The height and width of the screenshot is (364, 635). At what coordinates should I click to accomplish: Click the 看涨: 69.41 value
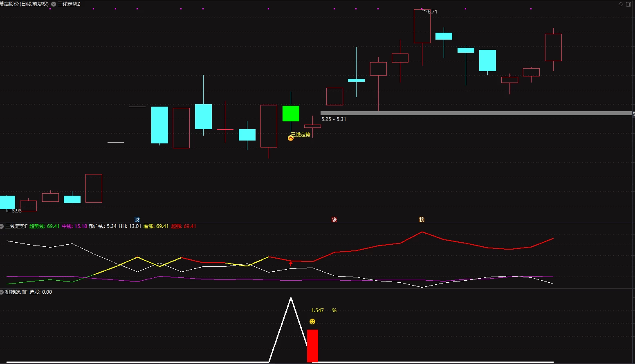click(x=156, y=226)
